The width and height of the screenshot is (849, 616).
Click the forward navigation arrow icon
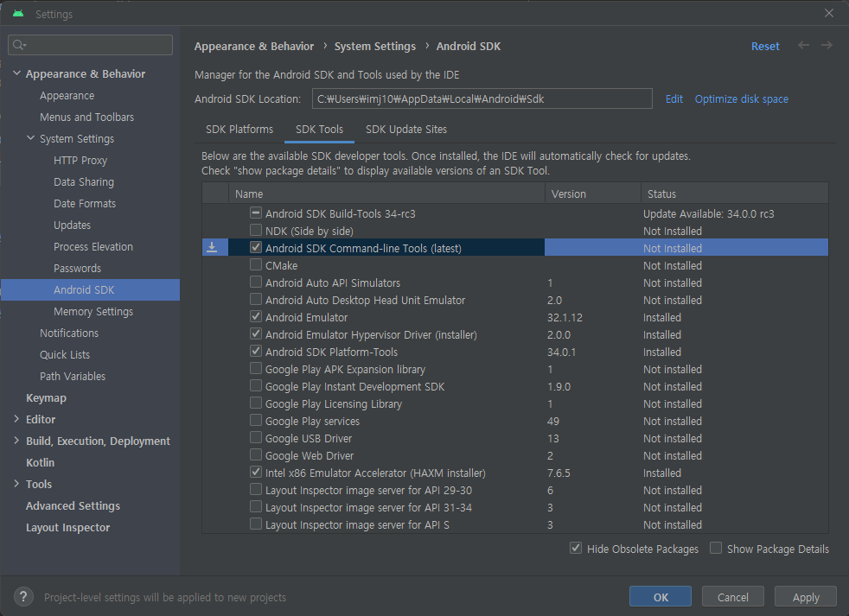(x=827, y=46)
